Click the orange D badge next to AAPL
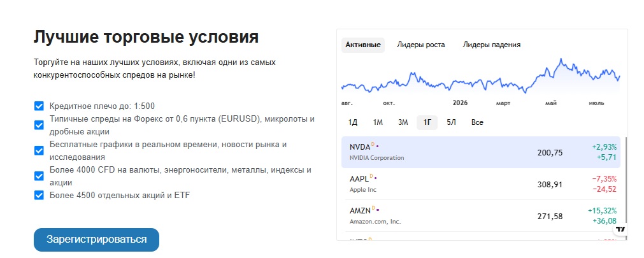The image size is (644, 258). [x=371, y=176]
